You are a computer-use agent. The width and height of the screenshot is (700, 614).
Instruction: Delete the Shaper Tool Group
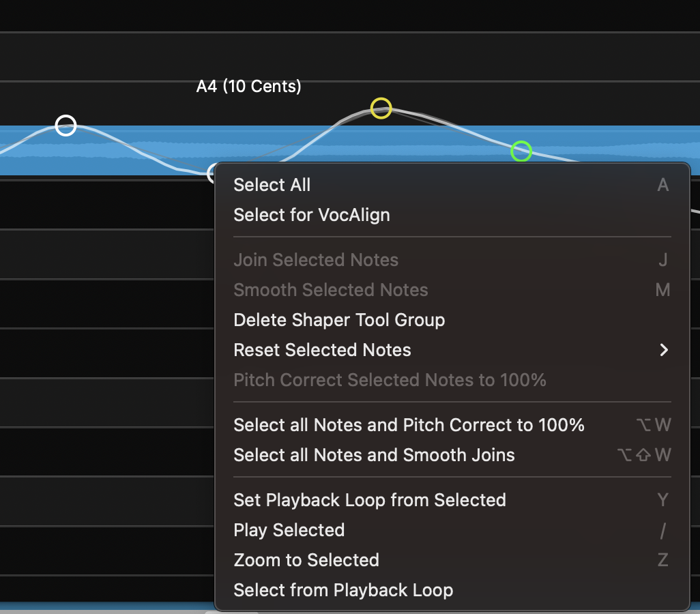pos(339,320)
